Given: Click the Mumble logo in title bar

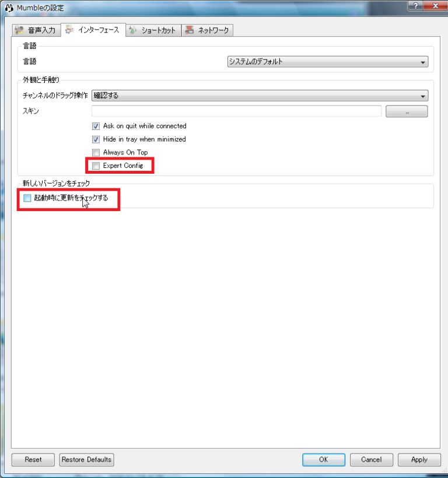Looking at the screenshot, I should tap(9, 8).
